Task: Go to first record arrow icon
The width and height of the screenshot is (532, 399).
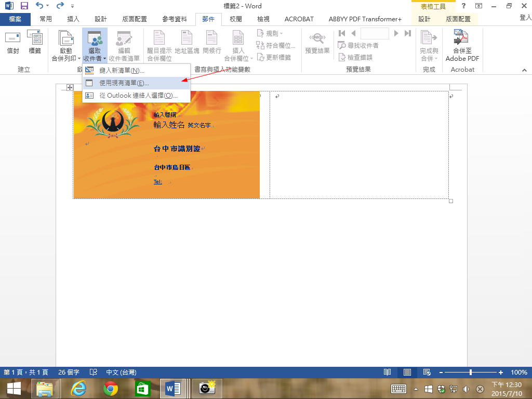Action: point(342,33)
